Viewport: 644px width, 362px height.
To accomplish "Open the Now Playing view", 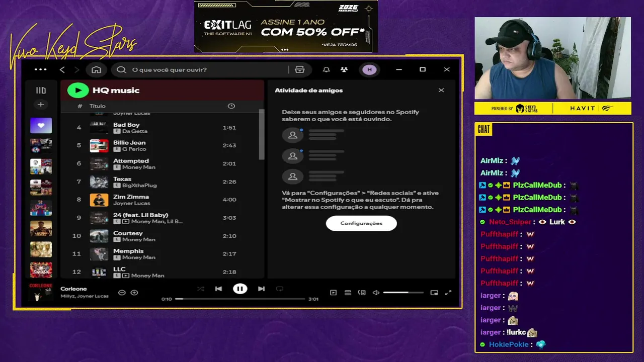I will 333,293.
